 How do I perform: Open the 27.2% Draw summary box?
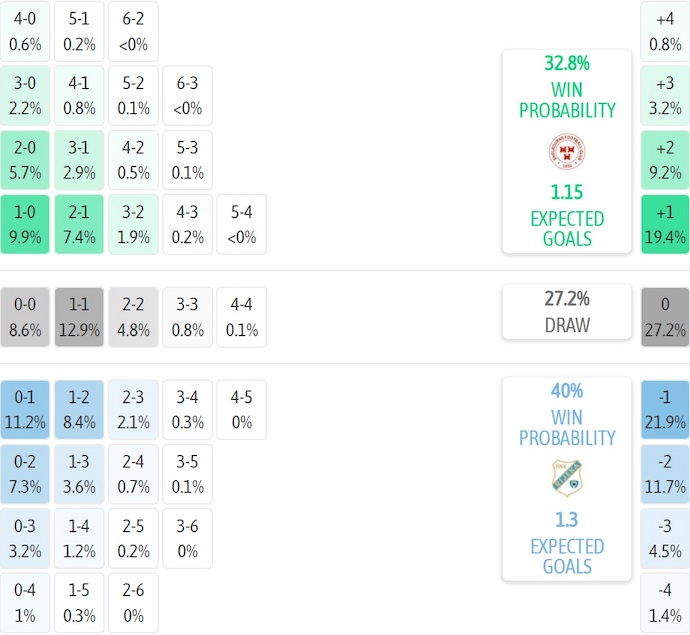(x=566, y=311)
